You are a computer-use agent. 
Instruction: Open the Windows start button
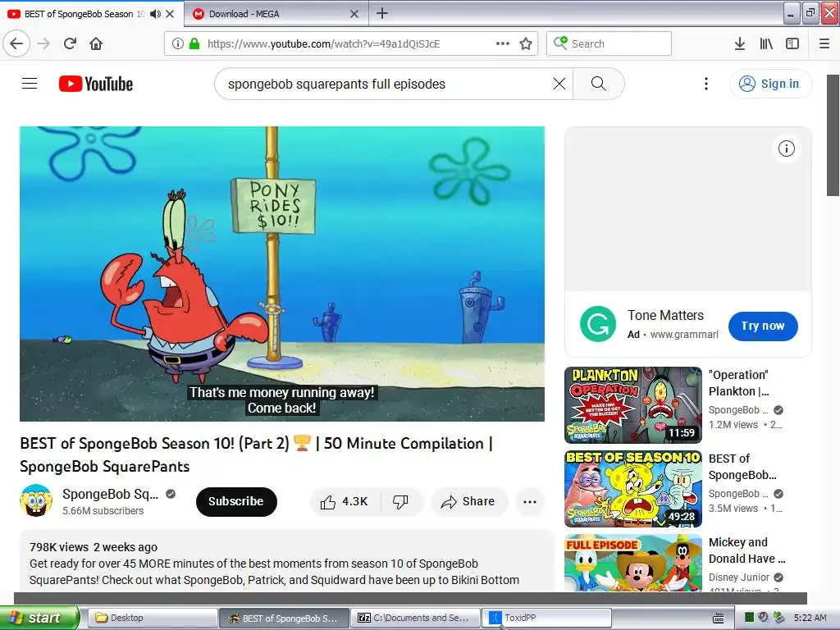pyautogui.click(x=39, y=618)
